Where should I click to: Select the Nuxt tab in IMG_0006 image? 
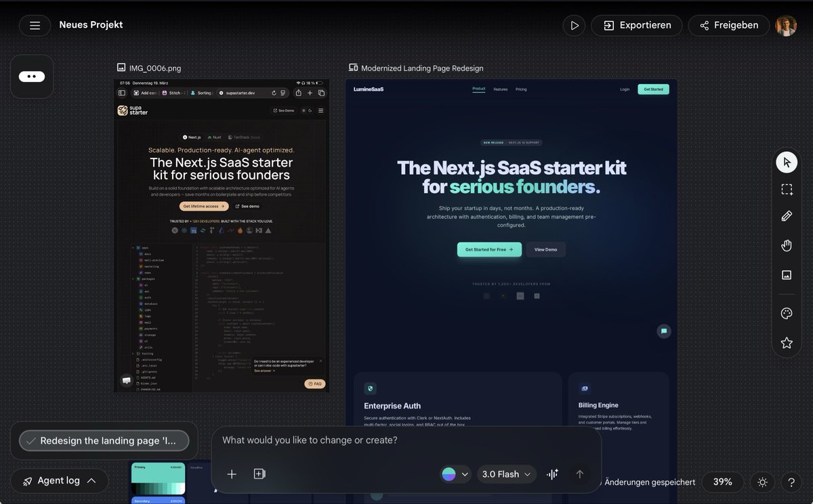coord(214,137)
